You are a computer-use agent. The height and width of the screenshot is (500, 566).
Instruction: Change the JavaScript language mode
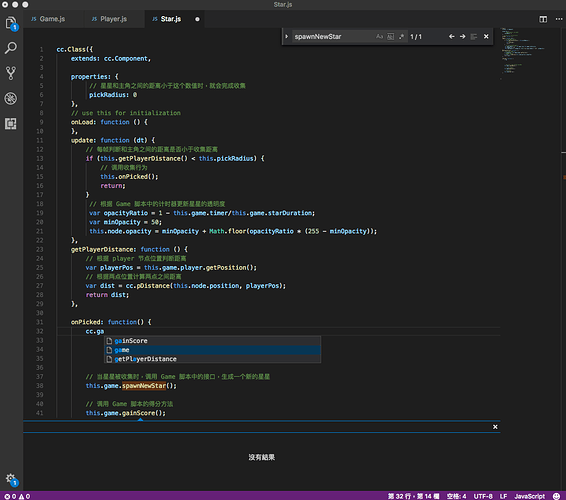(529, 496)
